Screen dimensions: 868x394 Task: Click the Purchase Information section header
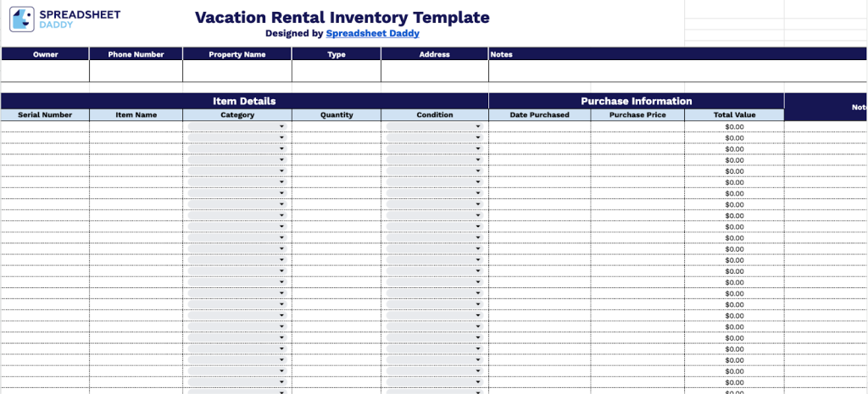pyautogui.click(x=636, y=101)
